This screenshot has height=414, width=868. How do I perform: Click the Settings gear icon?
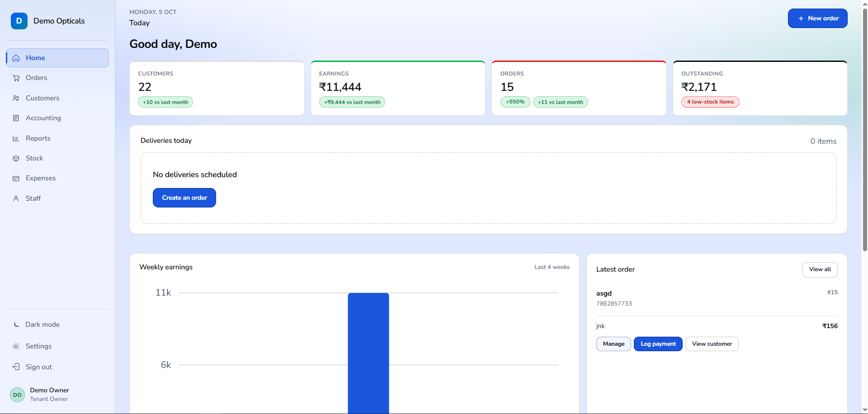(16, 346)
